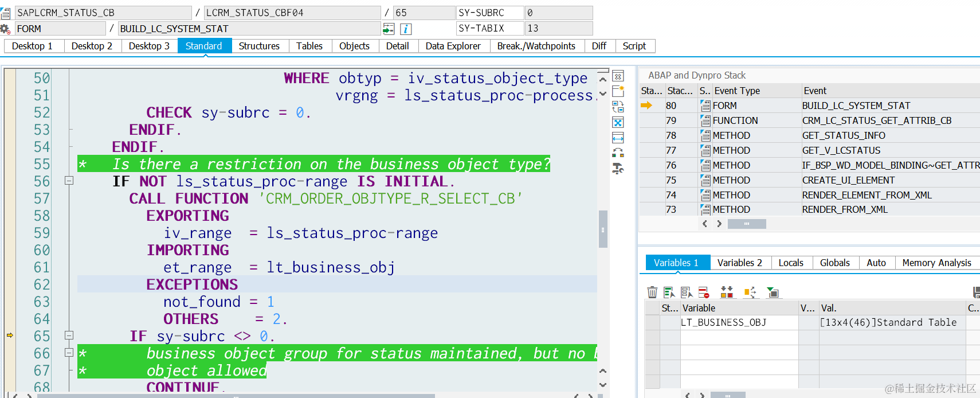Screen dimensions: 980x398
Task: Click the new tool icon with the star
Action: point(618,91)
